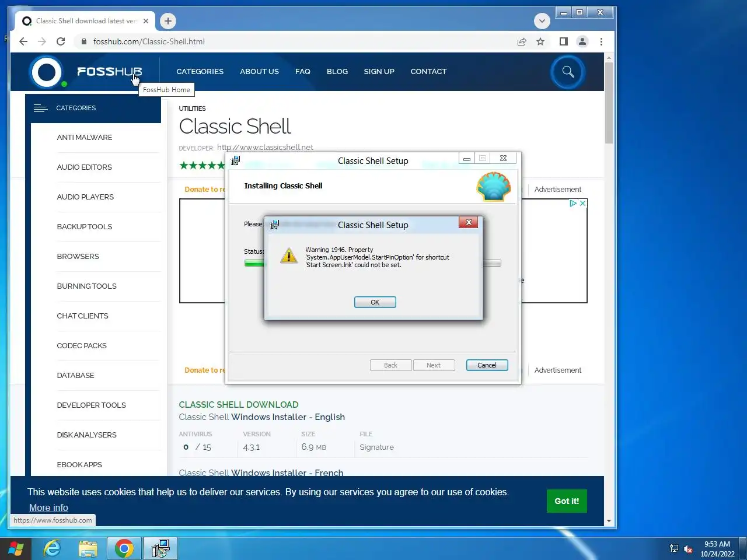
Task: Click the browser back arrow
Action: [23, 41]
